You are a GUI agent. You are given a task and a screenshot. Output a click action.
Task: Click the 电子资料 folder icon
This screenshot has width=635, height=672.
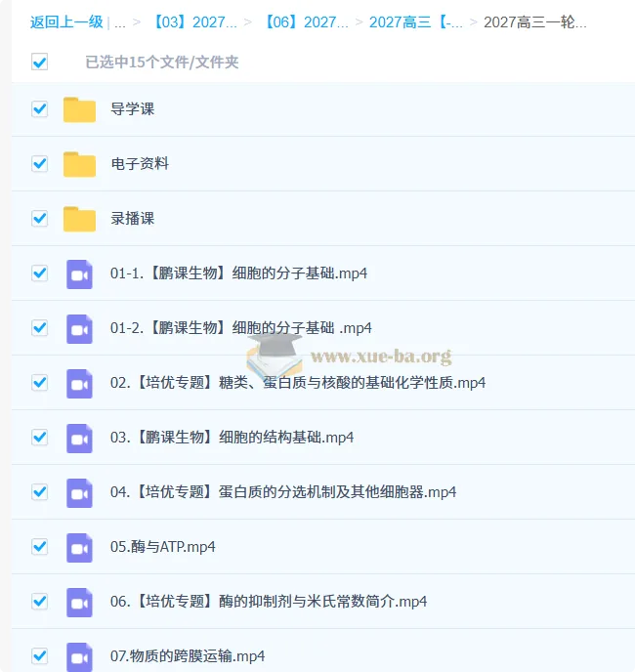pyautogui.click(x=79, y=164)
